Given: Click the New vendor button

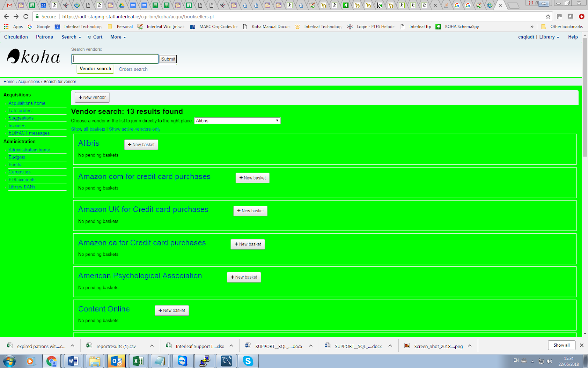Looking at the screenshot, I should (92, 97).
